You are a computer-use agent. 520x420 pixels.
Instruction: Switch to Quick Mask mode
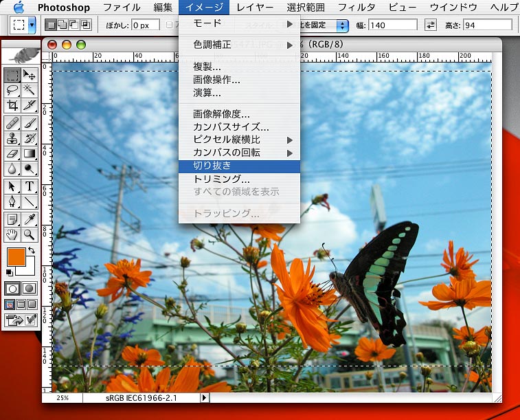30,289
